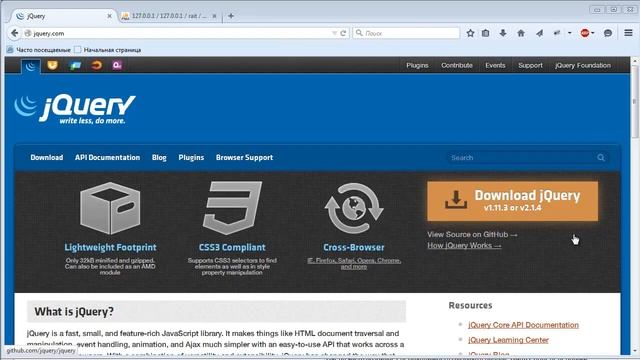Click the Lightweight Footprint box icon
This screenshot has width=640, height=360.
tap(110, 208)
